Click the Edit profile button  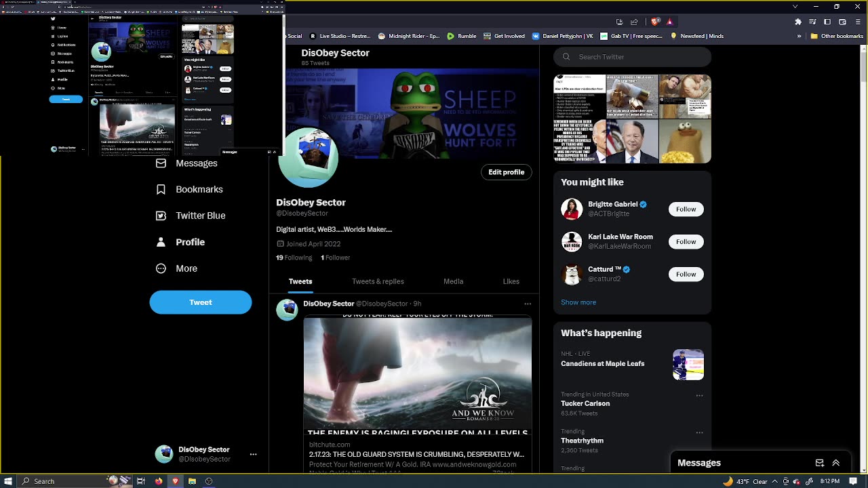[507, 172]
